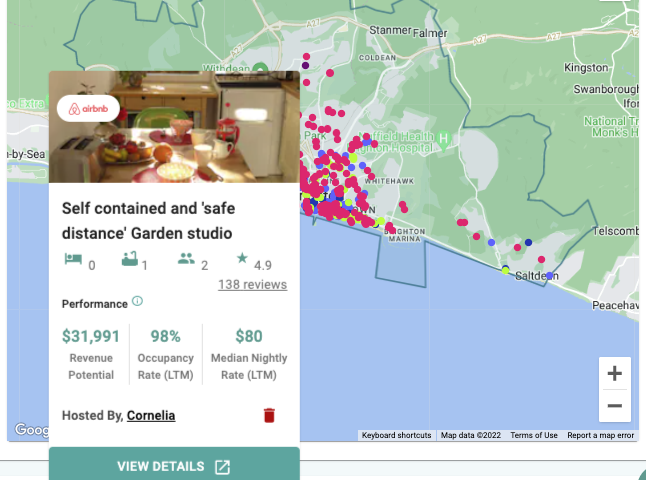Click the Airbnb logo badge
This screenshot has width=646, height=480.
[x=88, y=108]
